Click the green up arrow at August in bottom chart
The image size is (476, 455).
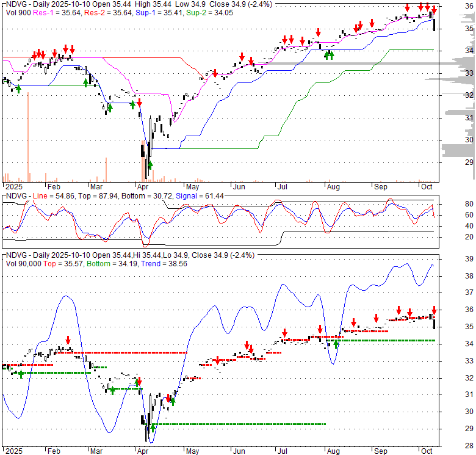[336, 344]
